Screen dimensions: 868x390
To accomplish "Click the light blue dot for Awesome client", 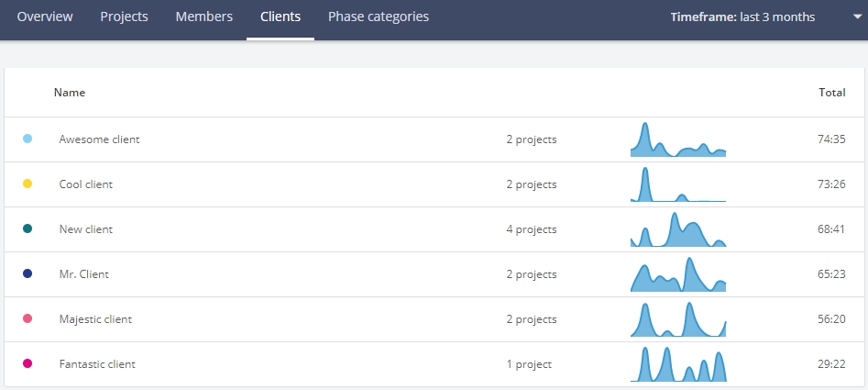I will tap(27, 139).
